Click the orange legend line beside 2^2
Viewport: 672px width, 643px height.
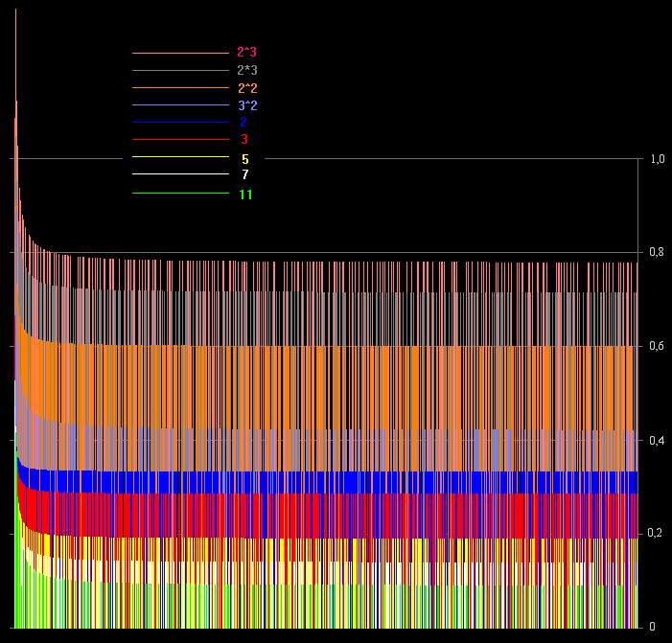[179, 88]
